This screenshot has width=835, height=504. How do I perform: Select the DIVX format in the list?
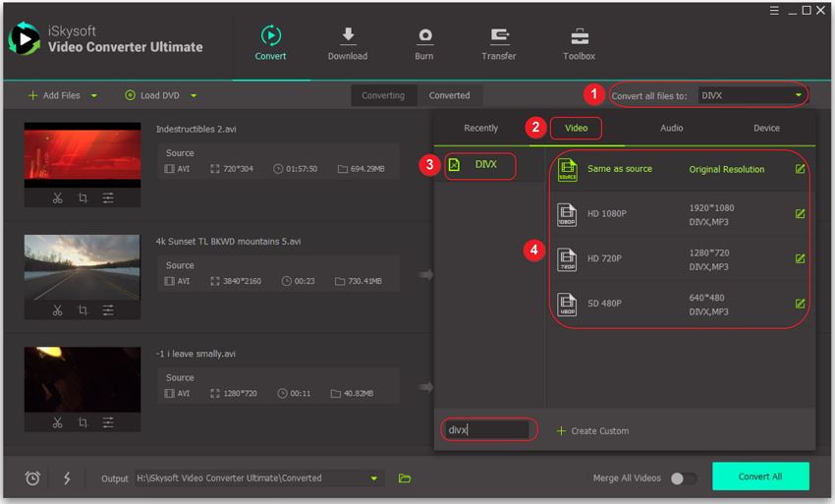point(485,164)
